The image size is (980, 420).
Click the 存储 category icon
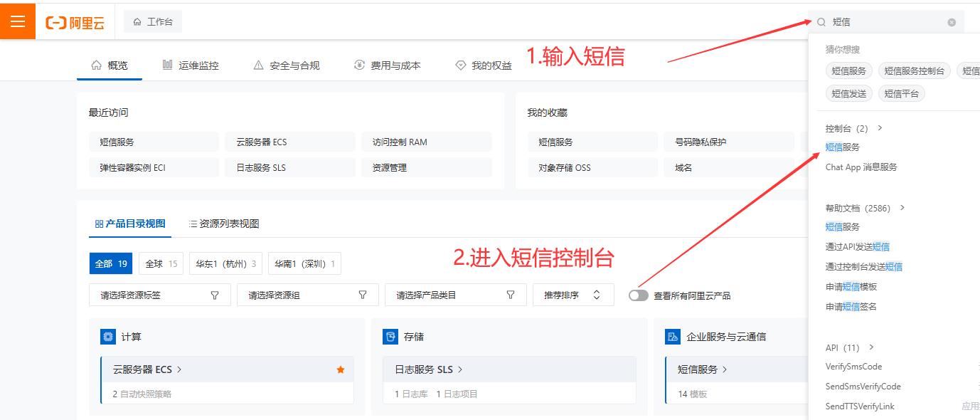tap(390, 337)
